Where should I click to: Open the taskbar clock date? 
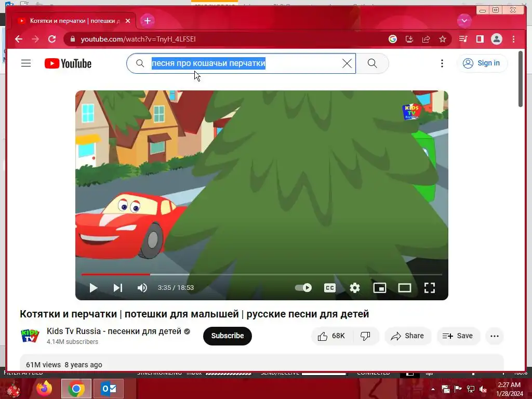[x=509, y=389]
